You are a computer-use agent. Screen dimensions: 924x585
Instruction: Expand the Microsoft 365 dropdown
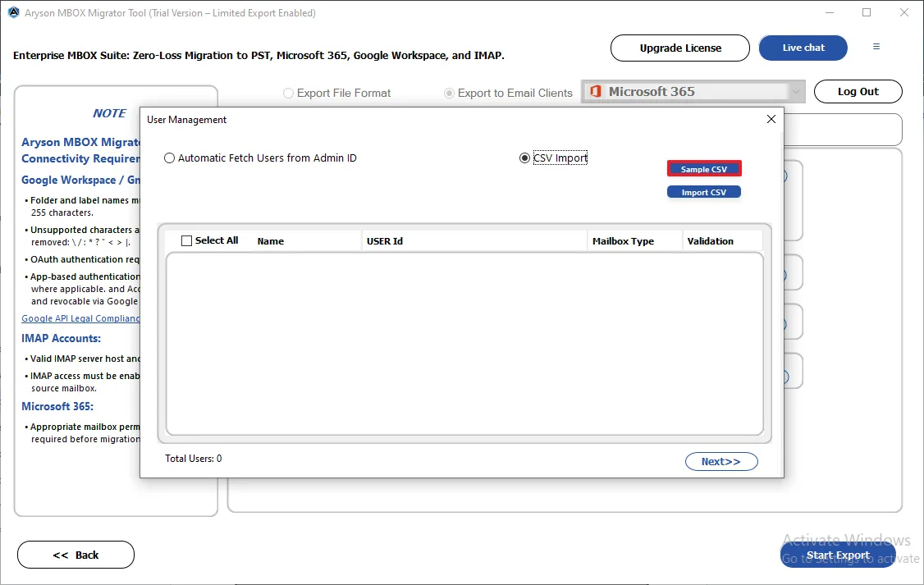tap(693, 91)
